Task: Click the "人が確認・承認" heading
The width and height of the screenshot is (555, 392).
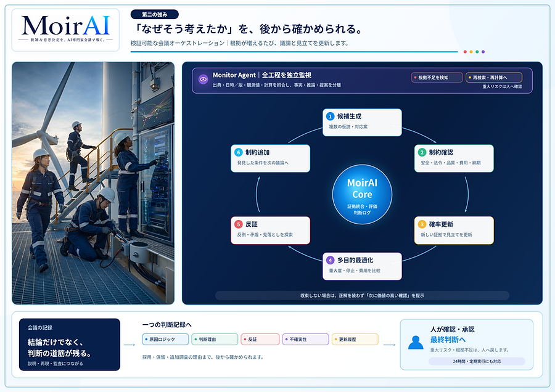Action: point(452,329)
